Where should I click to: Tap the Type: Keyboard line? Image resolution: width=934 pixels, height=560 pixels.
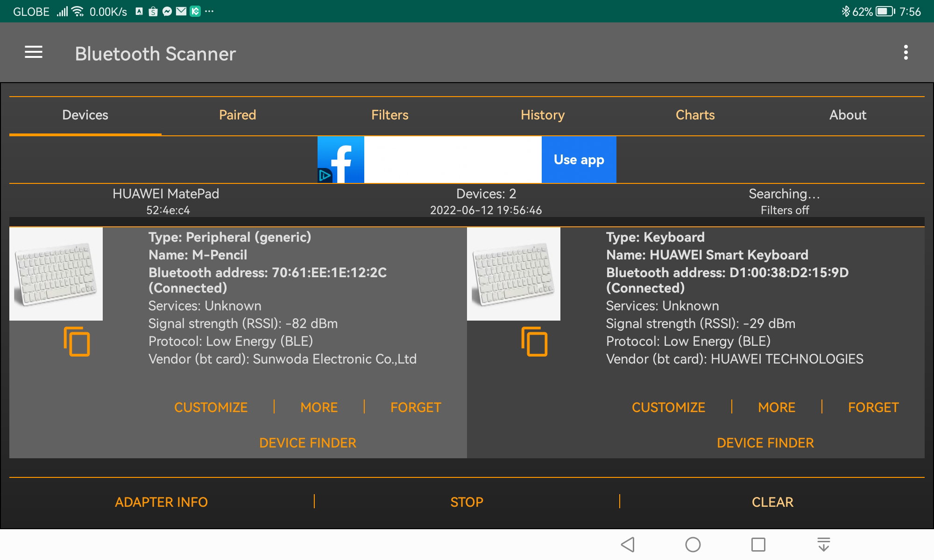click(x=655, y=237)
